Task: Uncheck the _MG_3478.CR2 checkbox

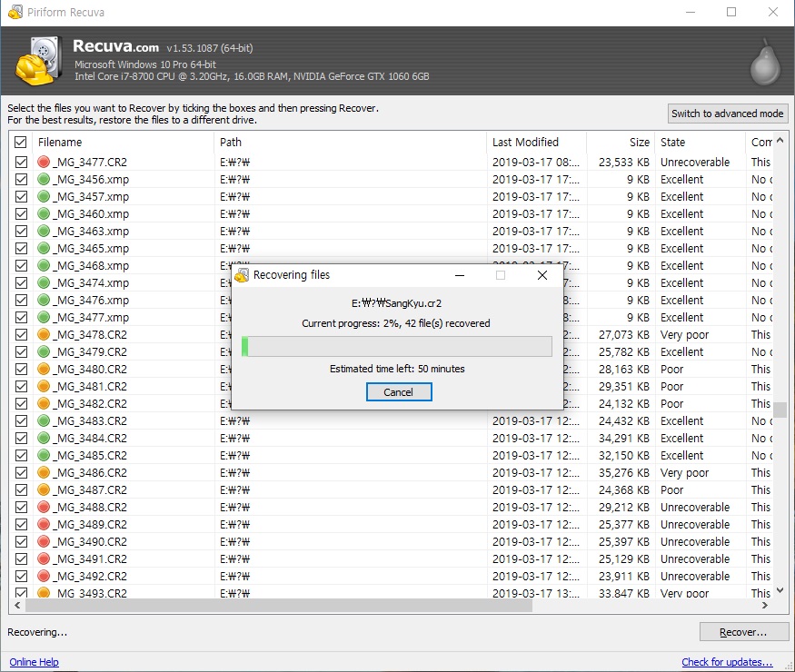Action: pos(21,334)
